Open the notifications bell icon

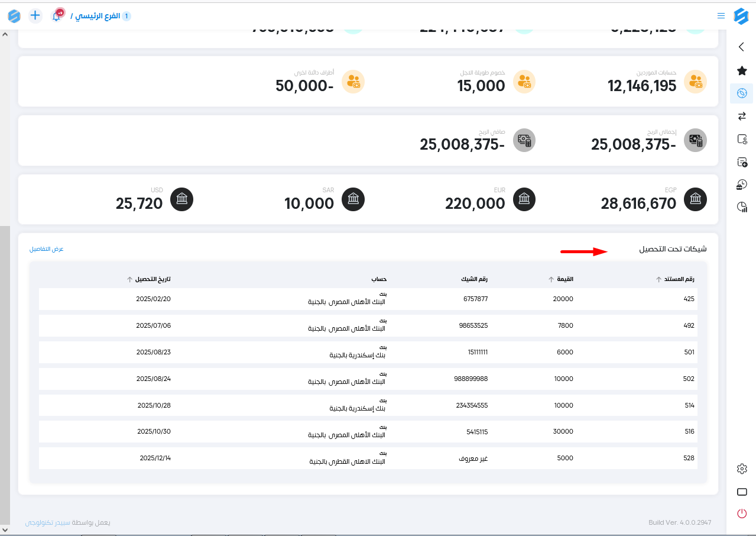57,16
